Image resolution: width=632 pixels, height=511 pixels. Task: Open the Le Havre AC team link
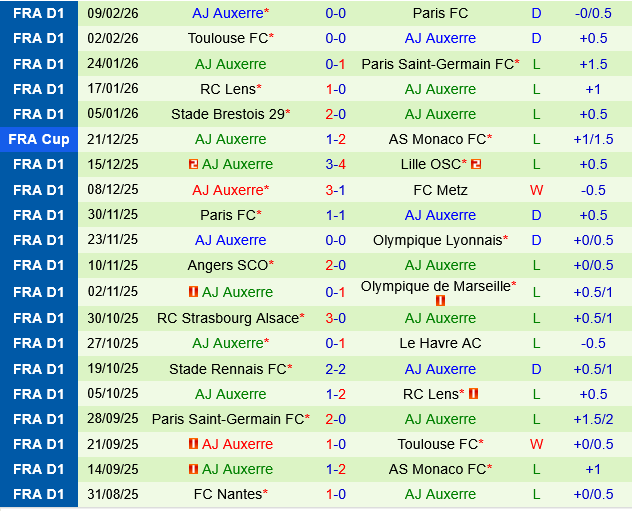tap(440, 343)
